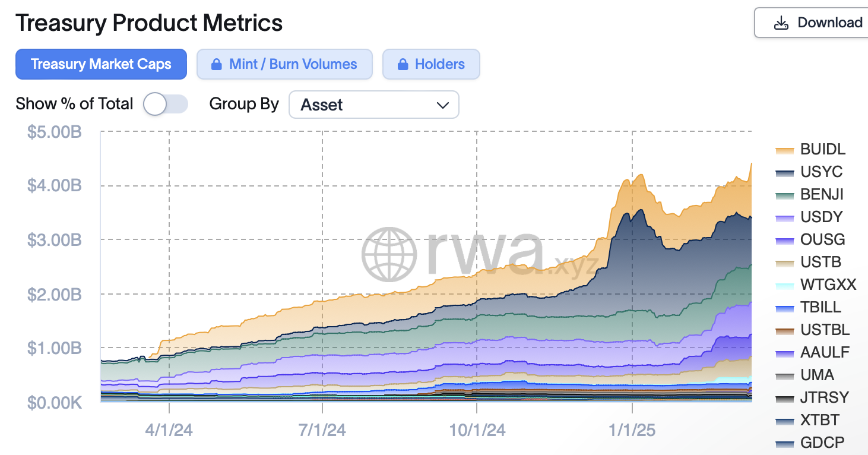Click the 7/1/24 x-axis date label
Screen dimensions: 868x455
(x=322, y=429)
